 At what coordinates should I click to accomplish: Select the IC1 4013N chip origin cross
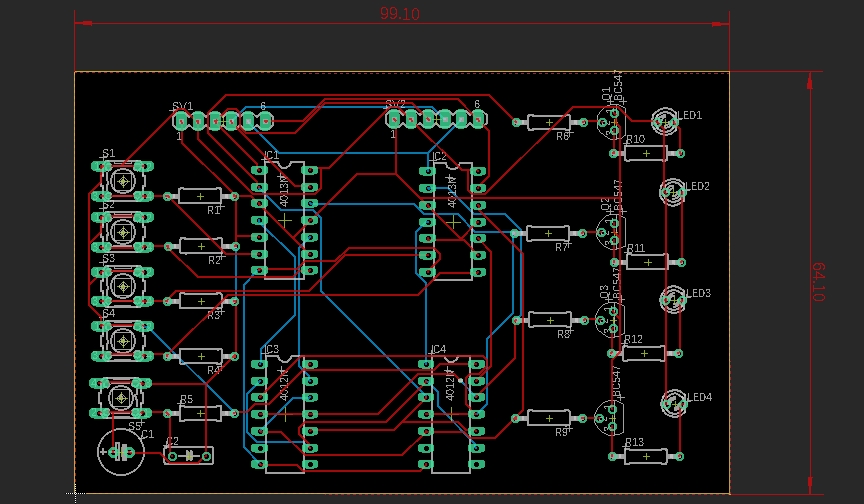coord(285,220)
